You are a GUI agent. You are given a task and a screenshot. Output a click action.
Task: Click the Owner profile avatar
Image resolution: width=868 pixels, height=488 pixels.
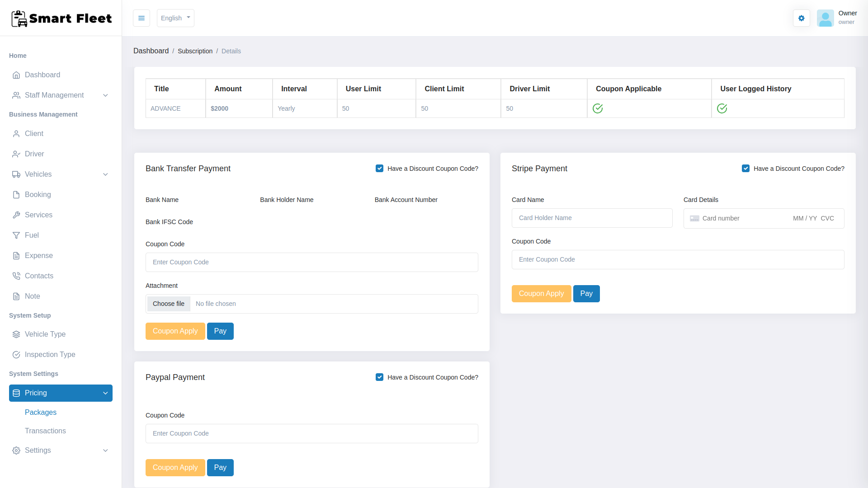(826, 18)
